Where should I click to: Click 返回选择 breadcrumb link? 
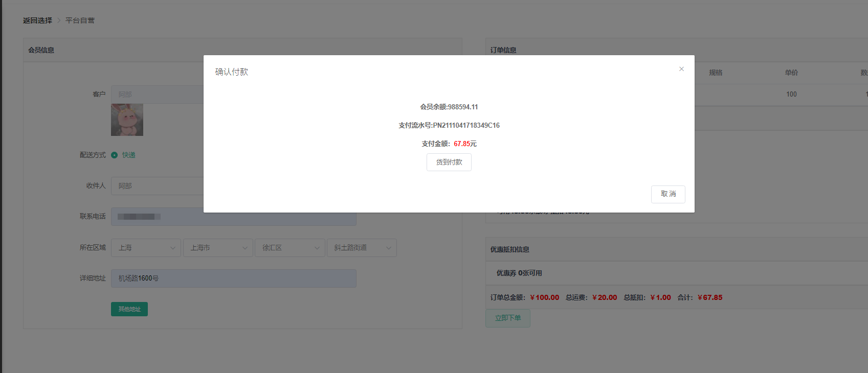coord(37,20)
